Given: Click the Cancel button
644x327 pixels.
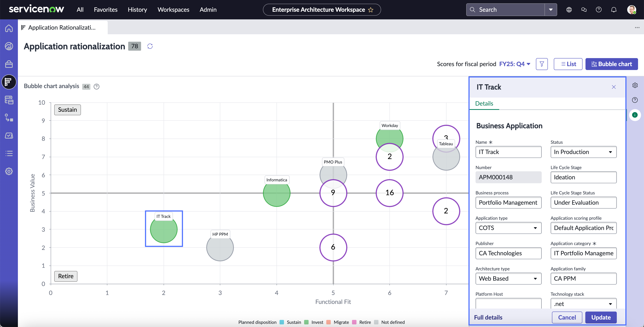Looking at the screenshot, I should click(567, 318).
